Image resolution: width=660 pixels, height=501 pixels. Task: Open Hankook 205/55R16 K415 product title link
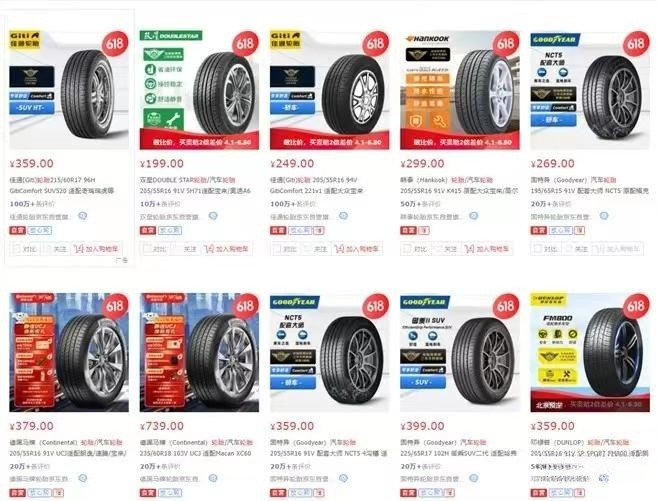point(459,185)
